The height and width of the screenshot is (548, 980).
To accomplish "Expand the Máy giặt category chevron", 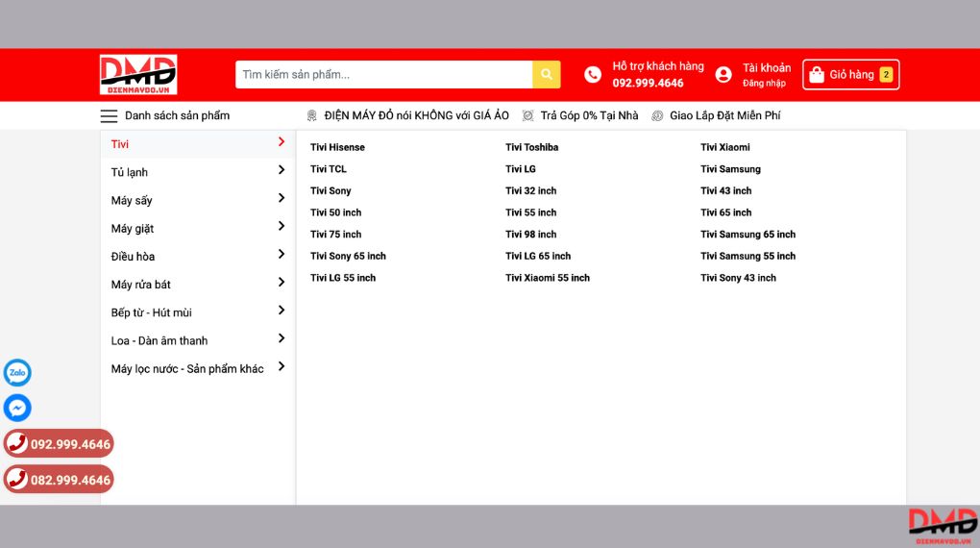I will click(282, 227).
